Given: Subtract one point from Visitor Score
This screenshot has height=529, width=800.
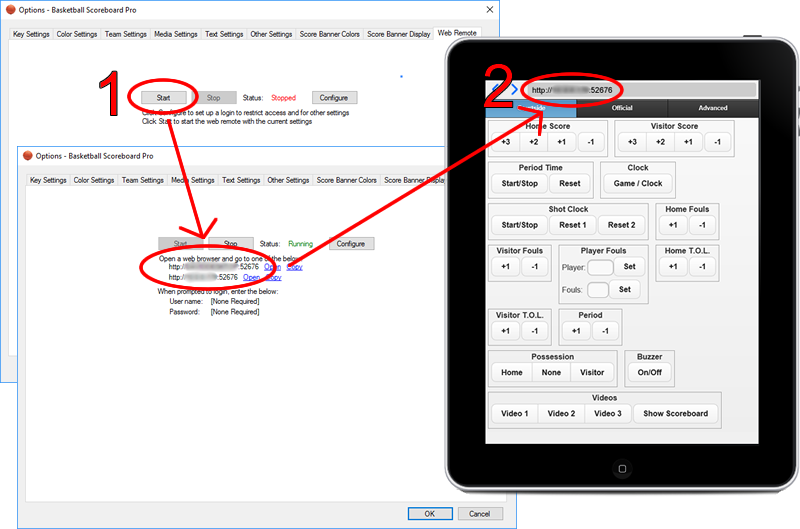Looking at the screenshot, I should click(716, 142).
